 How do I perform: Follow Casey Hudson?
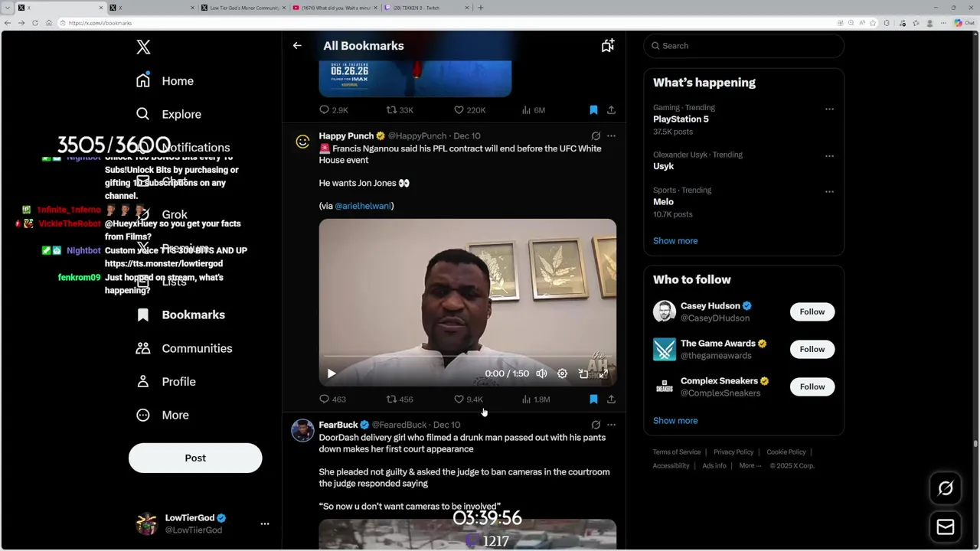(812, 311)
